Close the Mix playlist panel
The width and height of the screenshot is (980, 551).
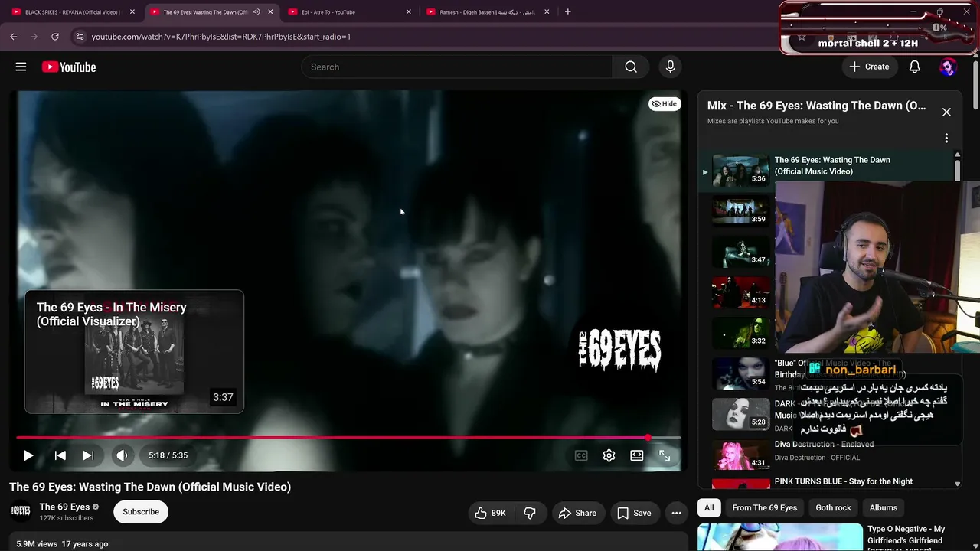pos(946,112)
